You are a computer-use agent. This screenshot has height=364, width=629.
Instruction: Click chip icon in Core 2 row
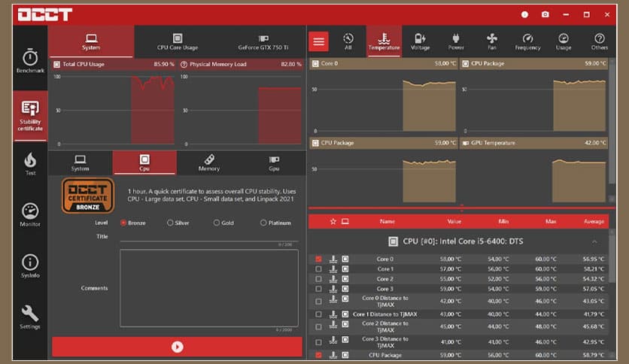coord(345,278)
